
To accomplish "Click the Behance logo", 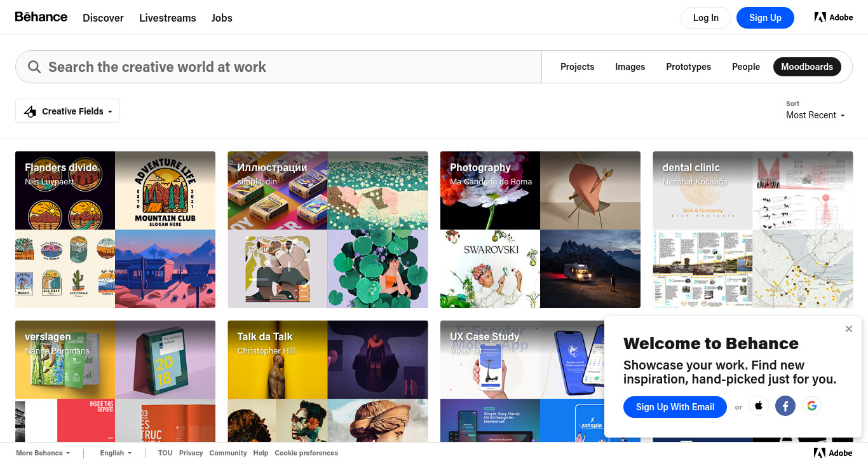I will (x=41, y=17).
